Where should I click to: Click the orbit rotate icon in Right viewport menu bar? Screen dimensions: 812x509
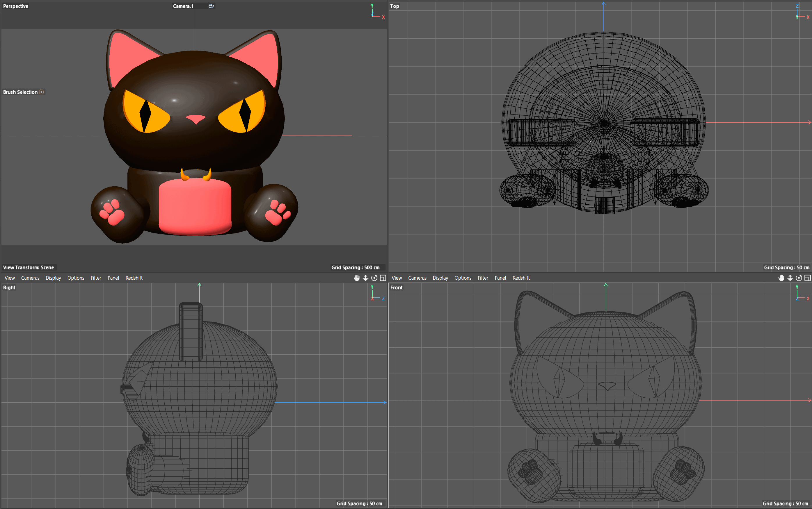click(374, 278)
